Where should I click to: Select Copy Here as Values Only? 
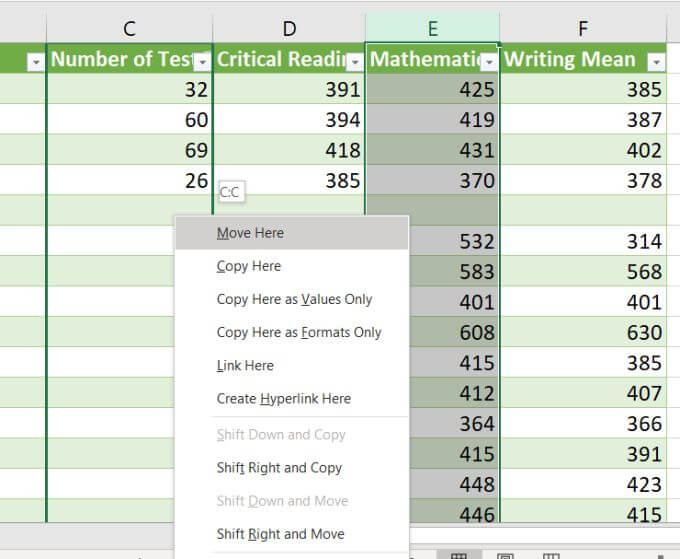point(292,299)
